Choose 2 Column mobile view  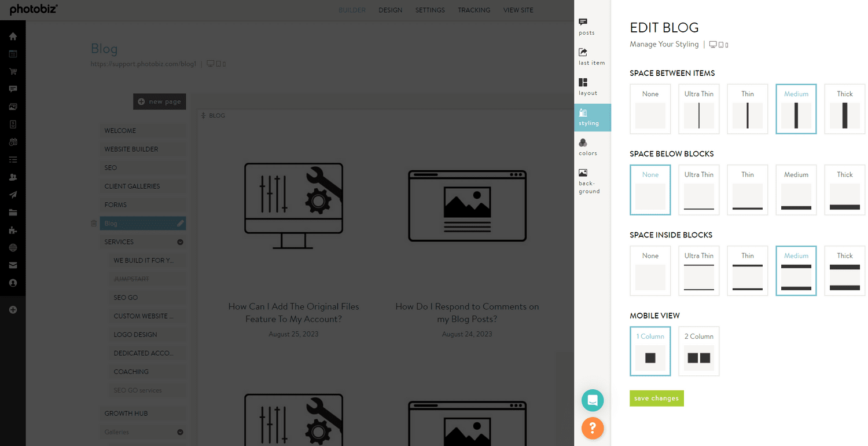[698, 351]
